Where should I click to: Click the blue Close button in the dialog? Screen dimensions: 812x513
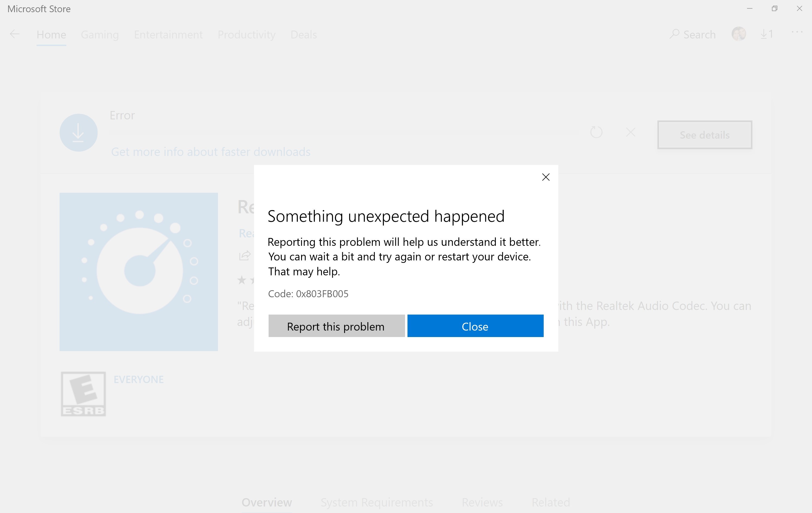(x=475, y=326)
